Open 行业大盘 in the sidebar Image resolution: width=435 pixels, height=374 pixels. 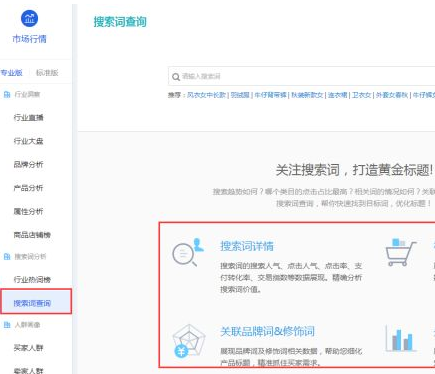tap(28, 141)
